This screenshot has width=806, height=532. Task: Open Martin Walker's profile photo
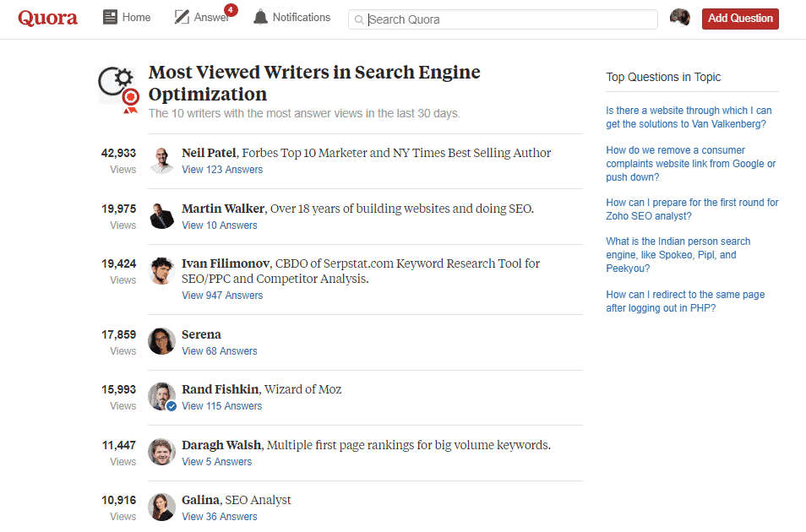click(x=161, y=216)
